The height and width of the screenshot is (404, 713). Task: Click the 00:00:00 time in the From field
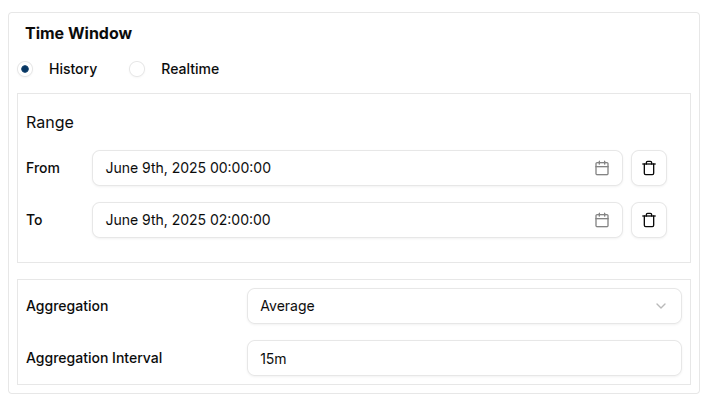point(240,168)
